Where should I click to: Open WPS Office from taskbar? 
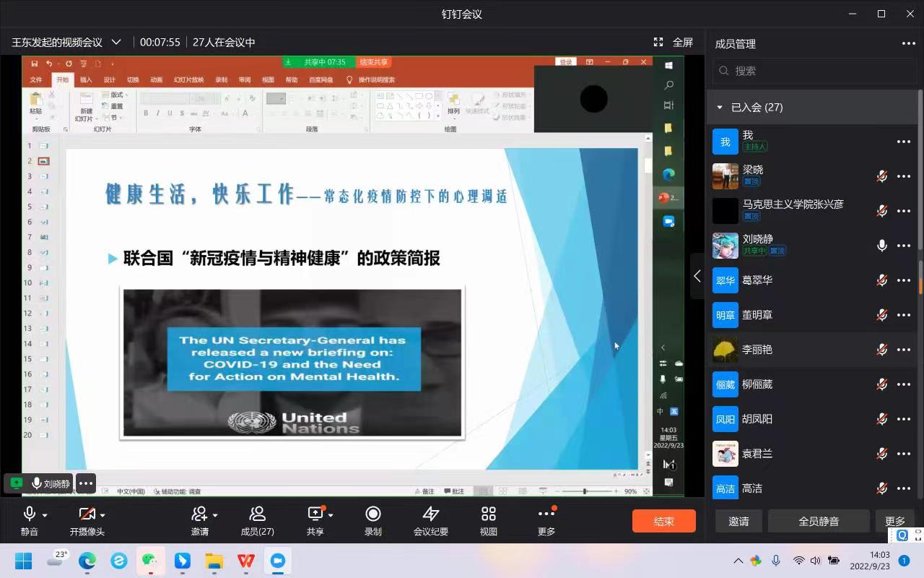coord(245,561)
